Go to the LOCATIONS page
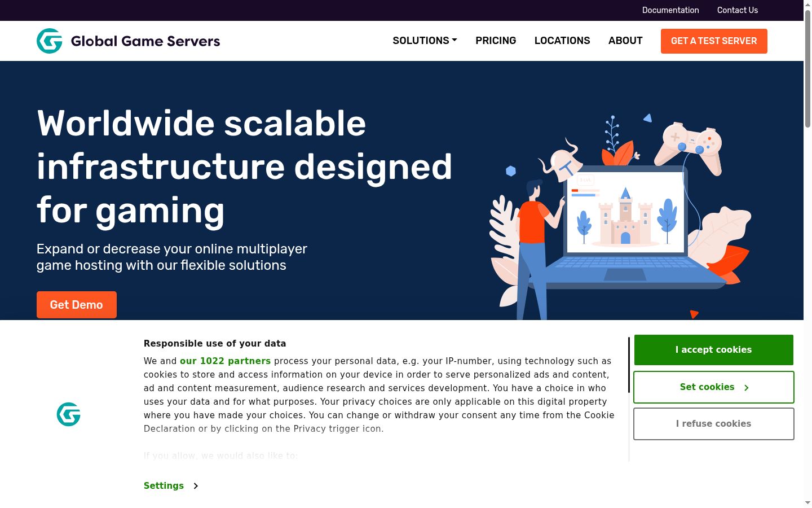This screenshot has width=812, height=508. [x=562, y=41]
